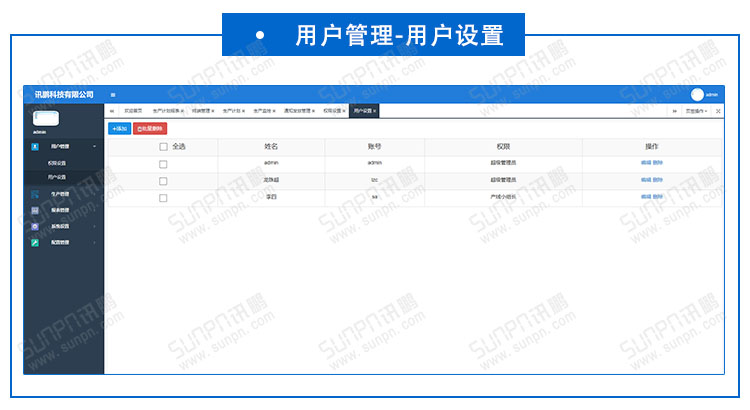
Task: Click the admin avatar in top header
Action: coord(697,95)
